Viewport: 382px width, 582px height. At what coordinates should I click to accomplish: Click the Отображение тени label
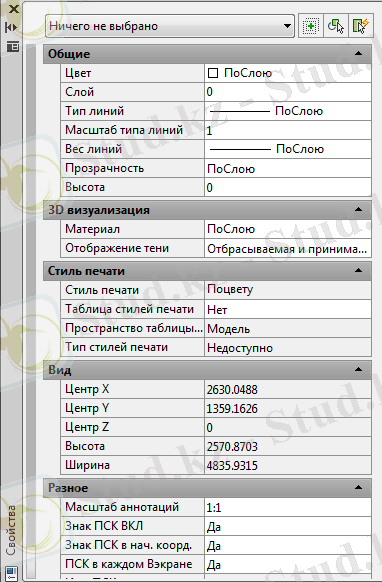point(117,248)
